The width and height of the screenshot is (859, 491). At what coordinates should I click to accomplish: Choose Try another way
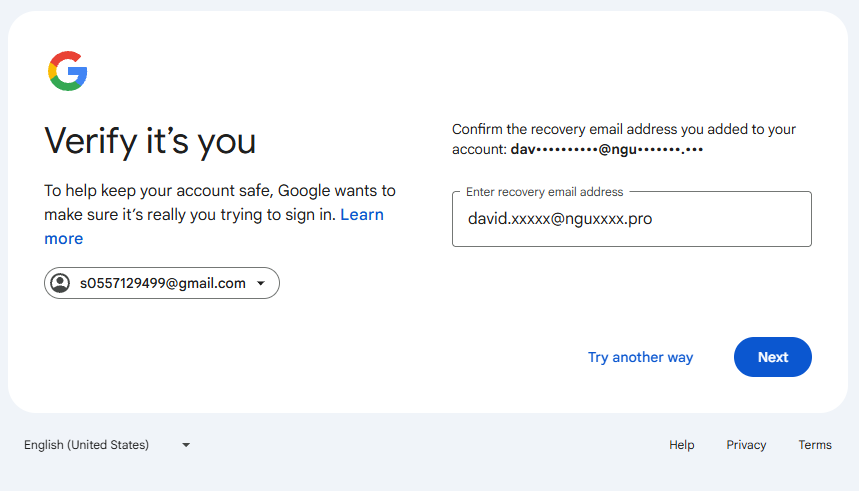pyautogui.click(x=640, y=357)
